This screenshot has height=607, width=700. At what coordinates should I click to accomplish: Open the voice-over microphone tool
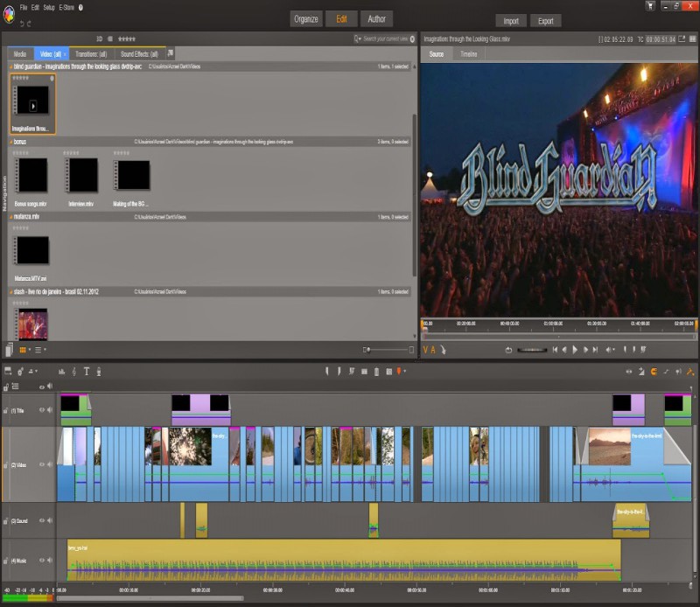click(x=99, y=372)
